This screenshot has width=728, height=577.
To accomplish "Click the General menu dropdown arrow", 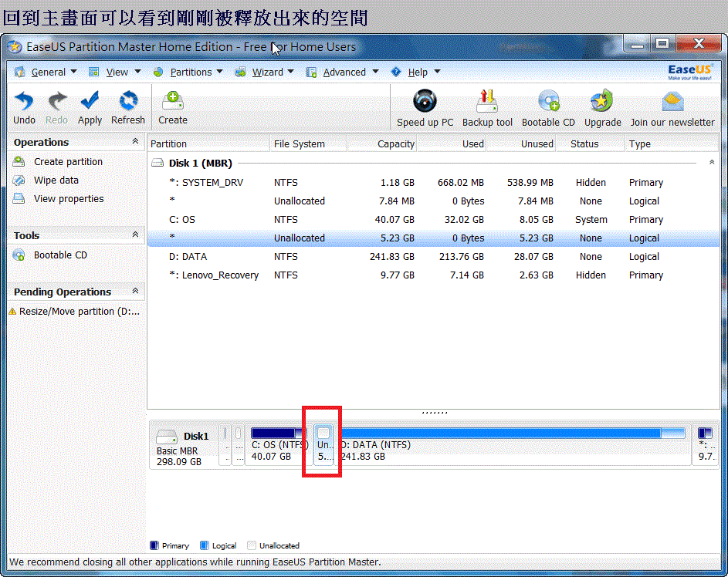I will (x=74, y=72).
